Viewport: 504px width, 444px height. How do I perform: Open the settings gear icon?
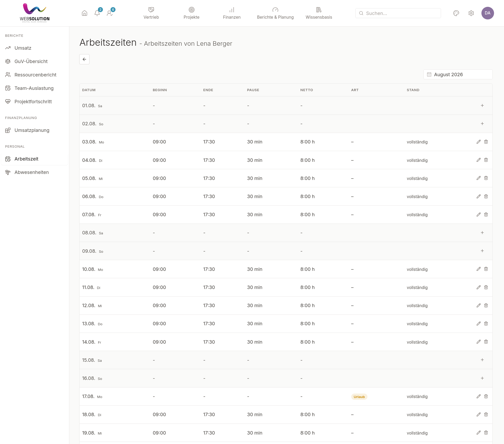471,13
